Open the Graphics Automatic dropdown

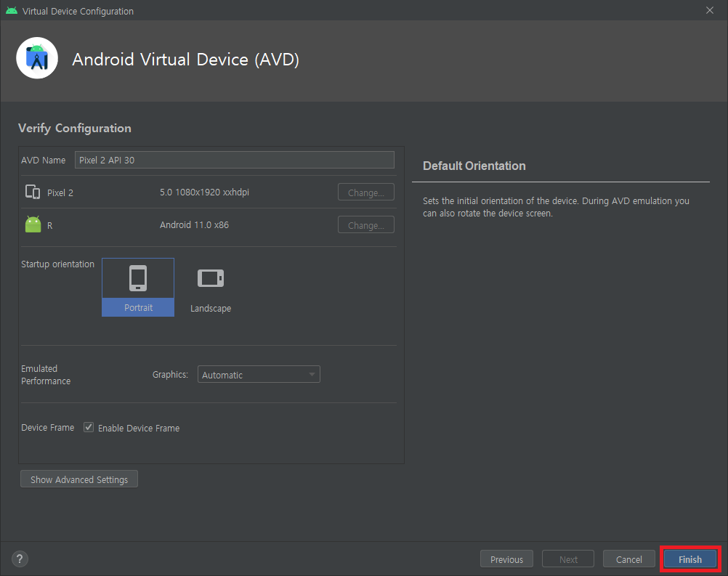[259, 375]
